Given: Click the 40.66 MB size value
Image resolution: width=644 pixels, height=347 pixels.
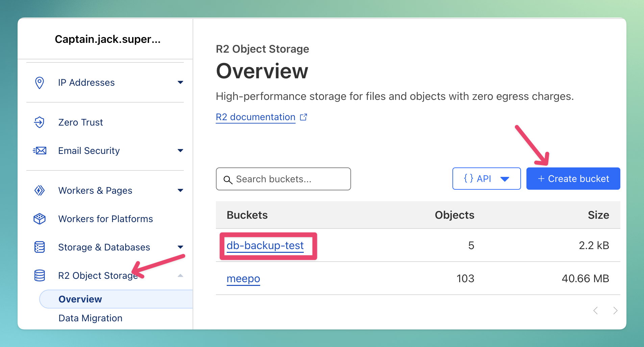Looking at the screenshot, I should [x=585, y=278].
